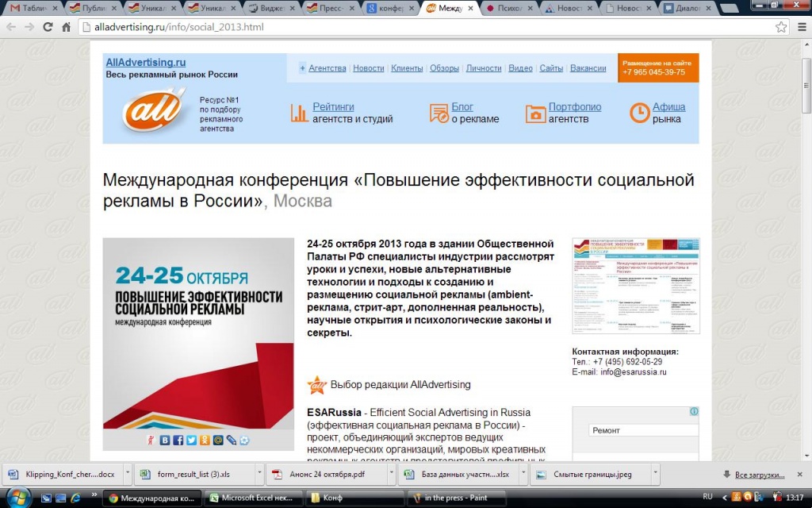
Task: Show hidden tray icons arrow
Action: [x=723, y=497]
